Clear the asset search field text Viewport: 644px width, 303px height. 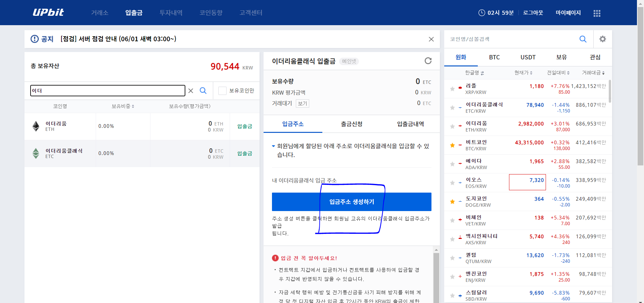(191, 91)
